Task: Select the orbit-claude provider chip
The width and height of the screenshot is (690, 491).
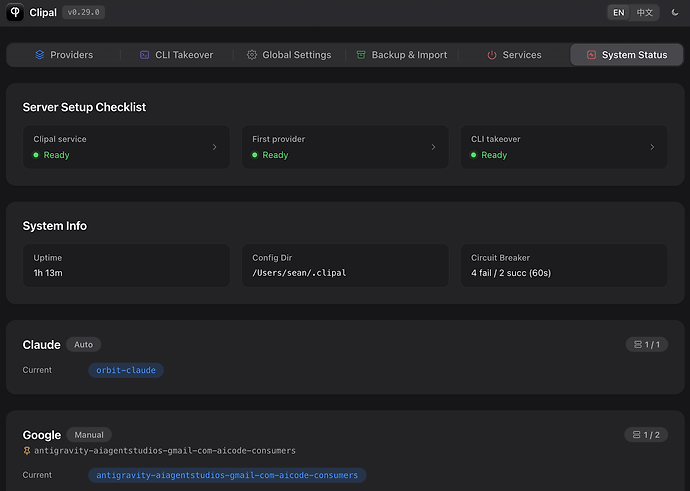Action: tap(126, 370)
